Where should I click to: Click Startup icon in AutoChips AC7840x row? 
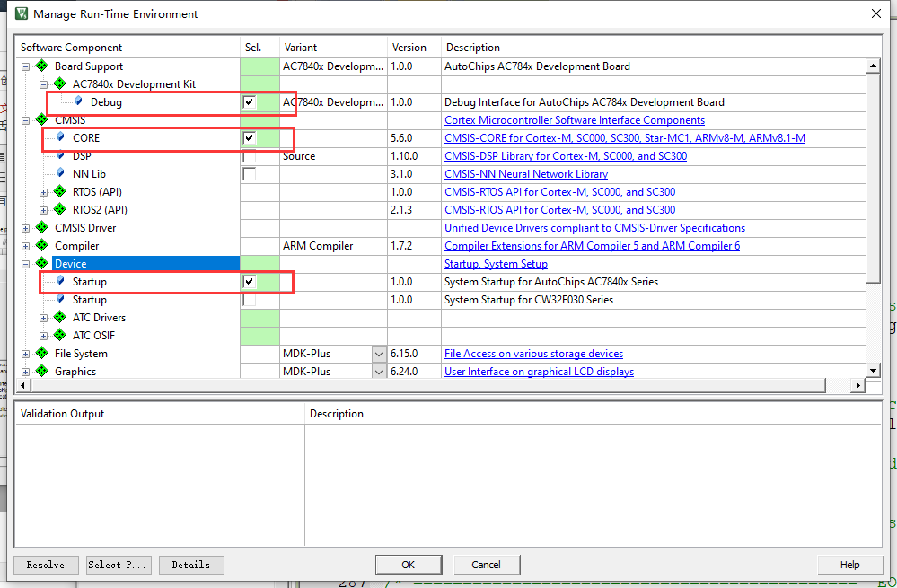point(60,280)
